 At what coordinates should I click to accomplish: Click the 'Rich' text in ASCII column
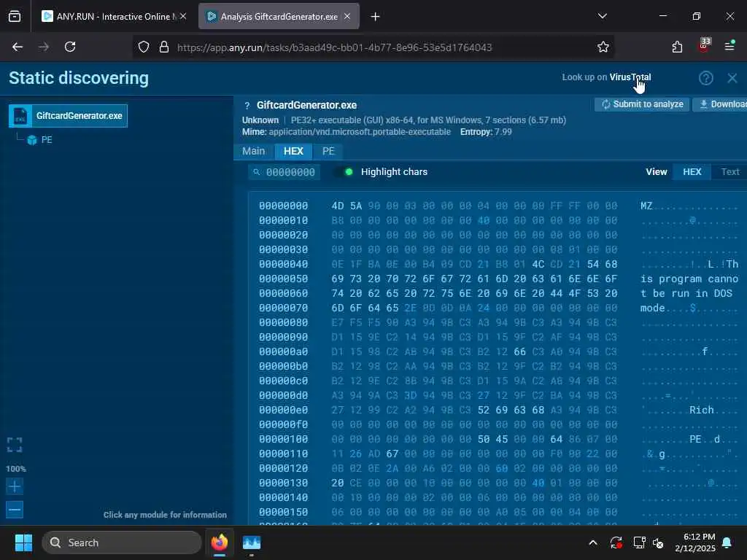click(701, 410)
